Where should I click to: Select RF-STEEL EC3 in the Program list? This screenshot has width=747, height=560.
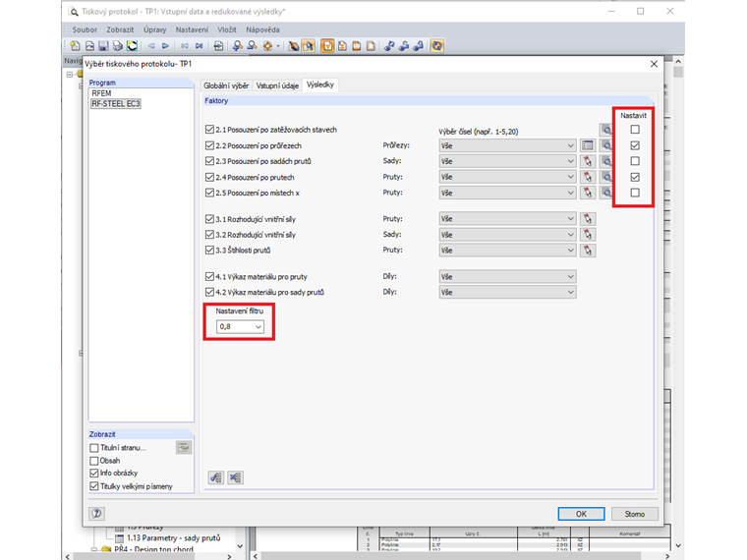pos(116,104)
